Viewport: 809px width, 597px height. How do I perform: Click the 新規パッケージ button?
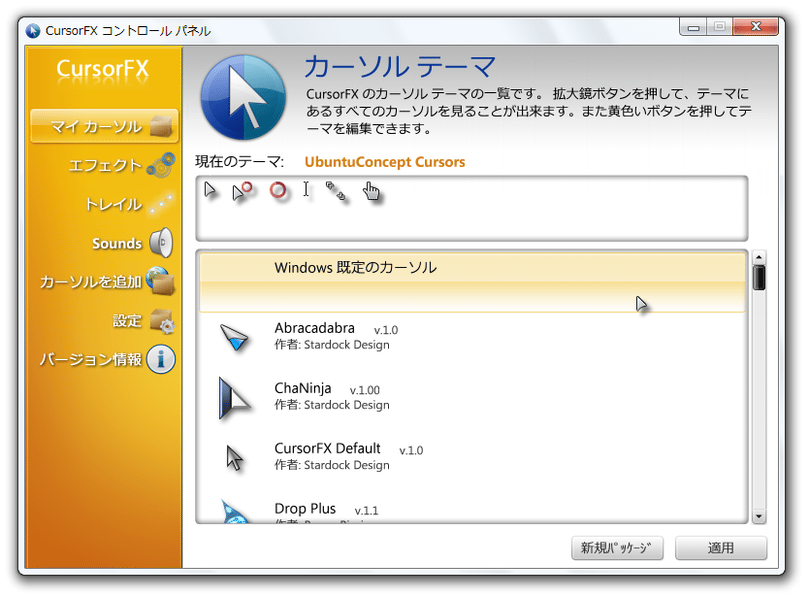point(617,548)
